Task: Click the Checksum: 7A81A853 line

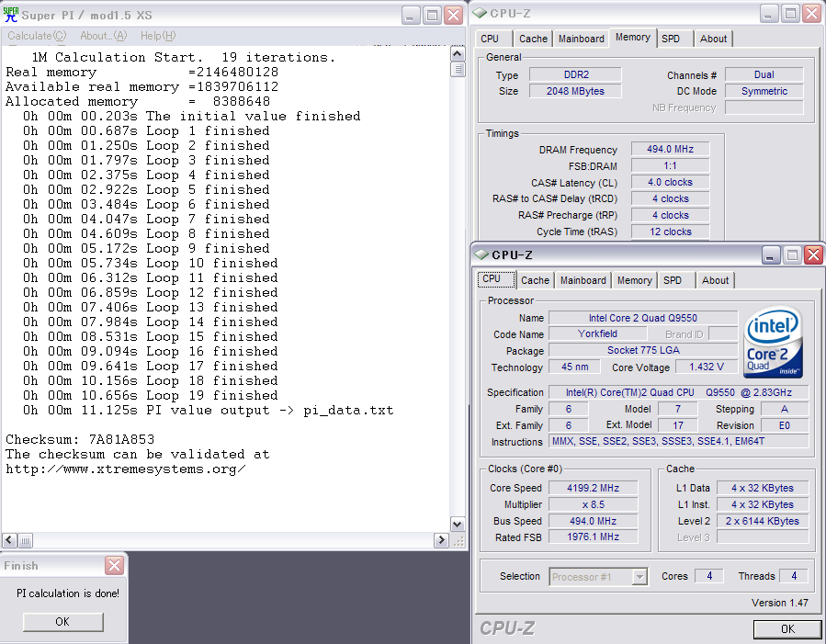Action: pos(80,439)
